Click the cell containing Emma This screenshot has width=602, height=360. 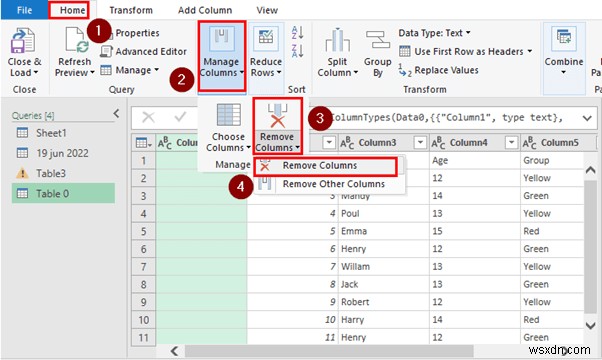tap(384, 231)
